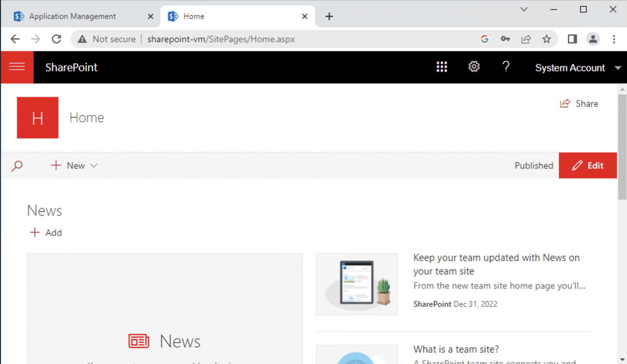Click the red H site logo

[x=38, y=117]
